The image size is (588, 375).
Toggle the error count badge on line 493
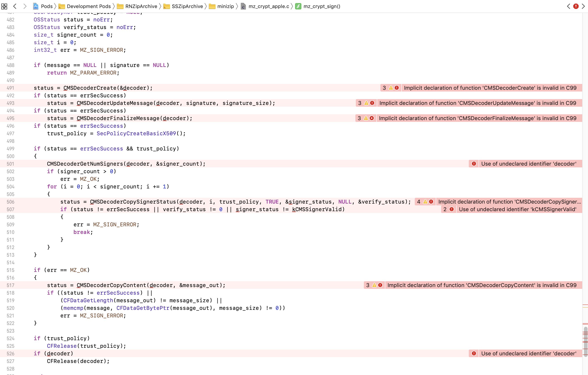(365, 103)
